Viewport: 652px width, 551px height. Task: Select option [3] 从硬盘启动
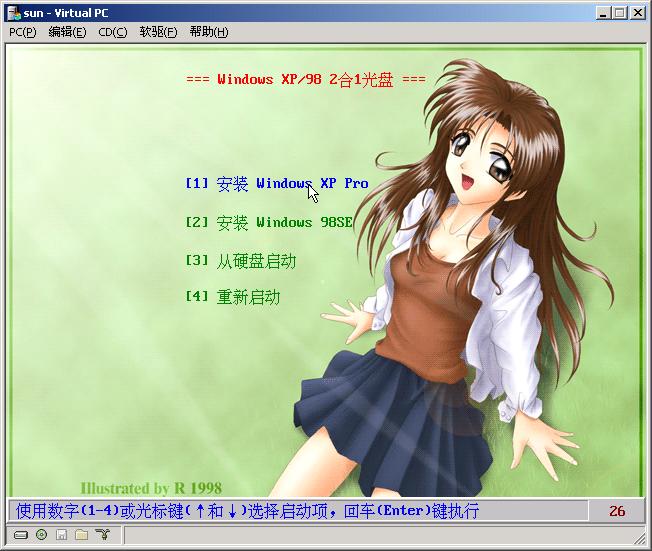241,261
